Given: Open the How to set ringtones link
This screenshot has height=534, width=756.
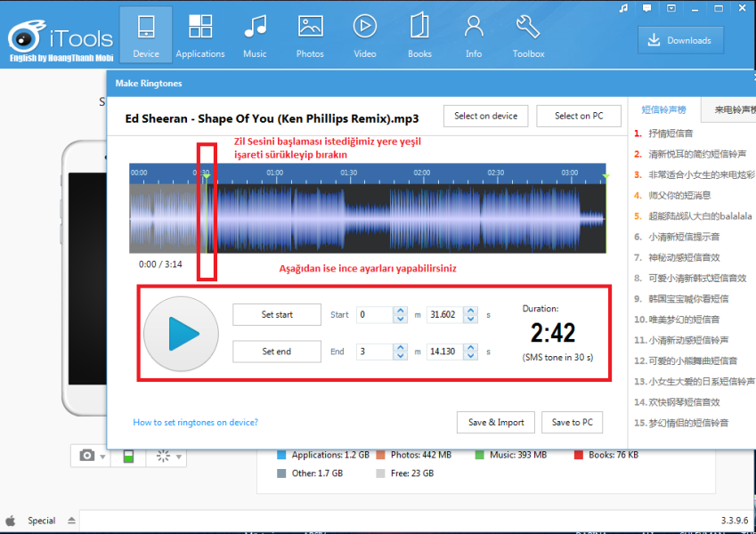Looking at the screenshot, I should pos(195,422).
